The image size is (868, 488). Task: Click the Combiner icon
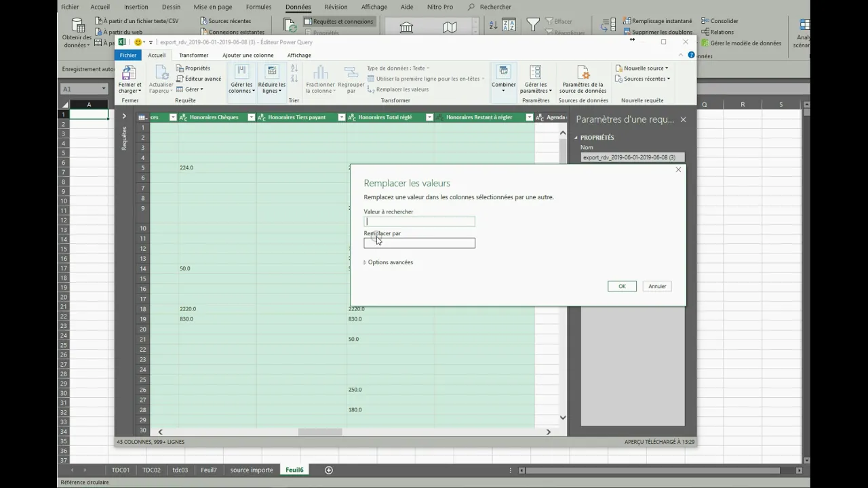504,72
